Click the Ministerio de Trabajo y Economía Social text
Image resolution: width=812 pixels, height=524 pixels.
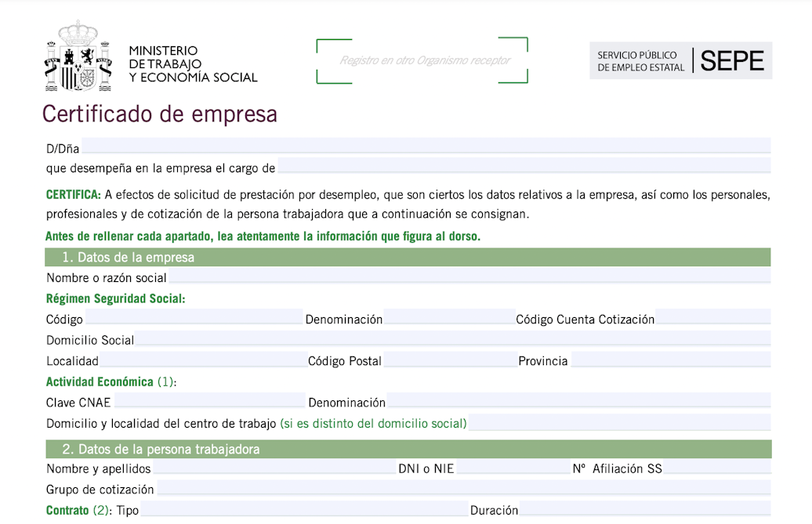click(x=193, y=64)
